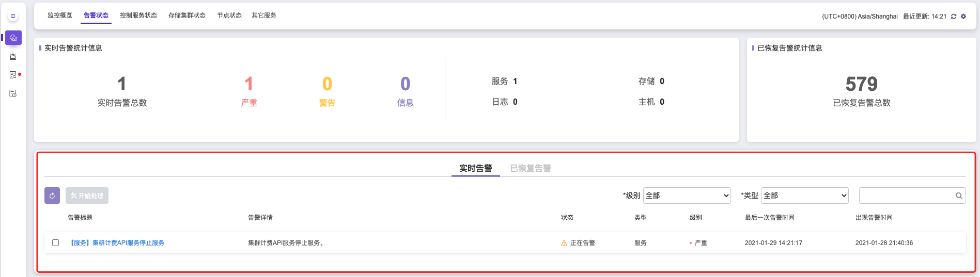Open the cloud monitoring sidebar icon
Viewport: 980px width, 277px height.
point(13,38)
